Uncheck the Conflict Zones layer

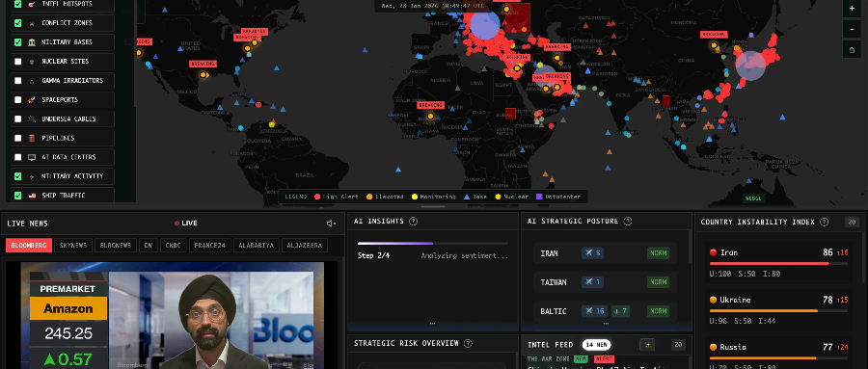coord(17,23)
